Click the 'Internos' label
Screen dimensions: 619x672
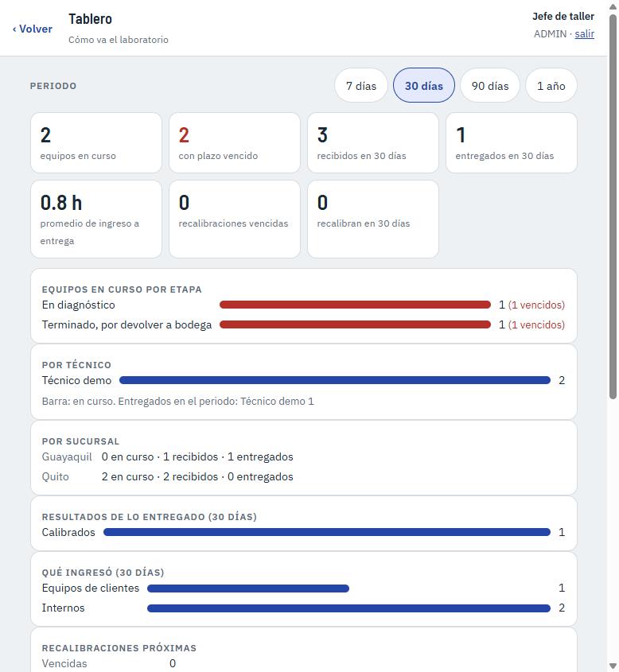point(64,608)
